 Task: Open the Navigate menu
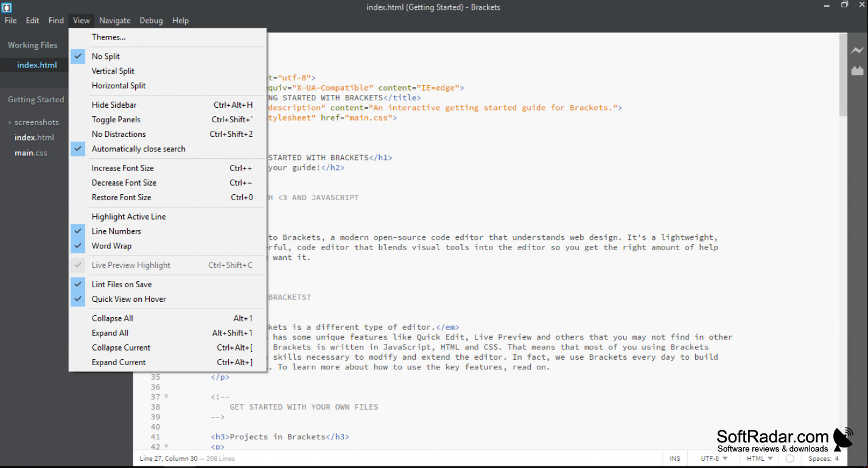tap(115, 20)
